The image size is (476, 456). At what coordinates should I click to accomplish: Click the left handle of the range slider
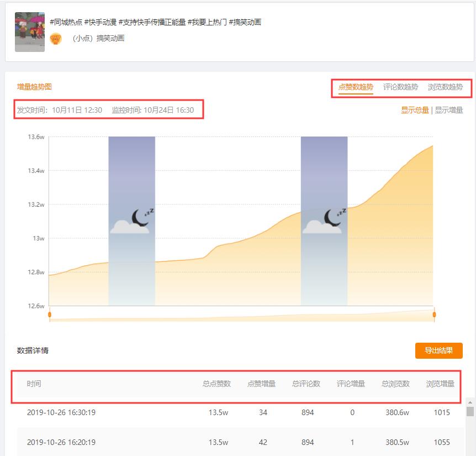(x=49, y=313)
